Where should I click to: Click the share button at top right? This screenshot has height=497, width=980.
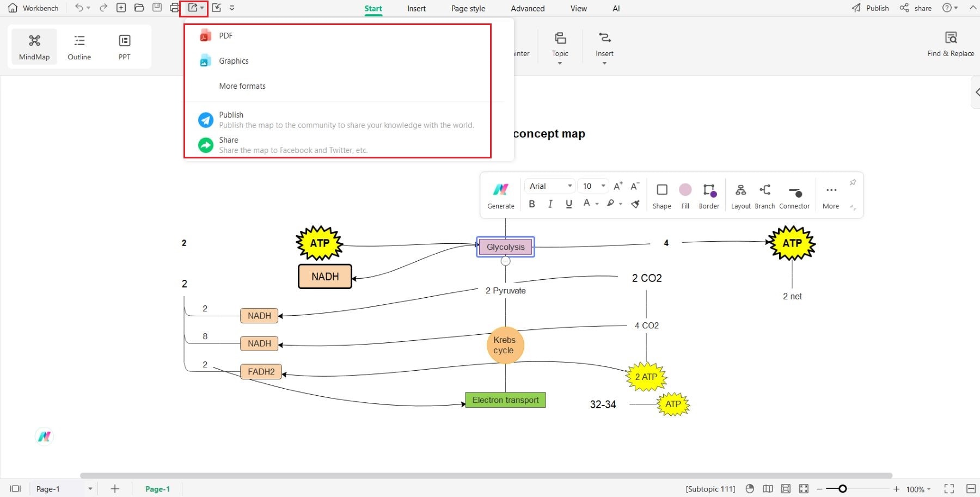click(916, 8)
